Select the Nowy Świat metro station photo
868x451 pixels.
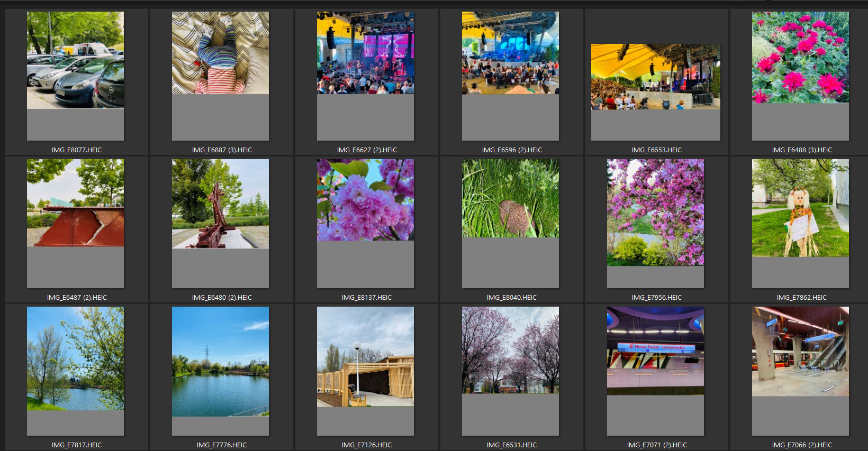tap(655, 351)
